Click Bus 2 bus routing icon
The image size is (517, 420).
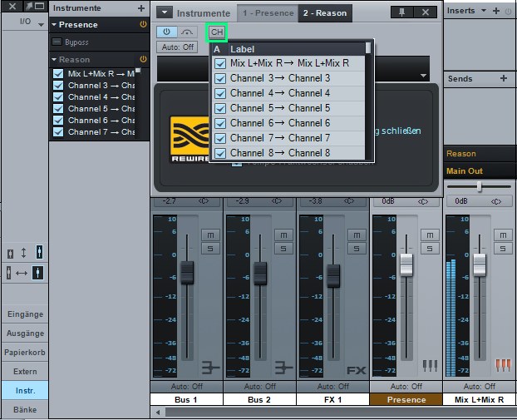(283, 368)
